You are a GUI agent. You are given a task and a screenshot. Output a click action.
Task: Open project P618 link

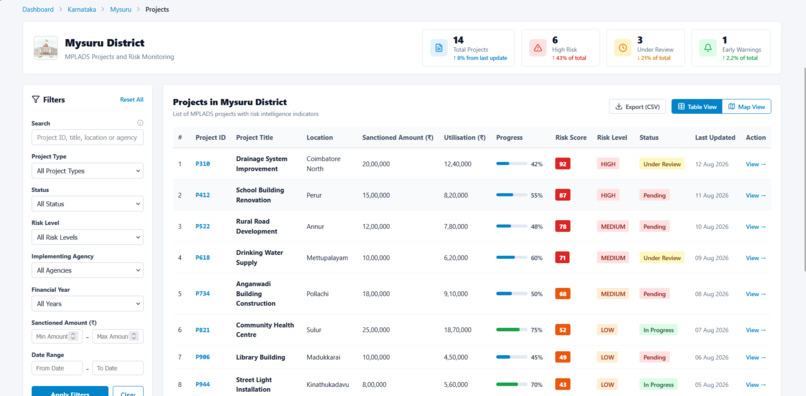pos(203,258)
